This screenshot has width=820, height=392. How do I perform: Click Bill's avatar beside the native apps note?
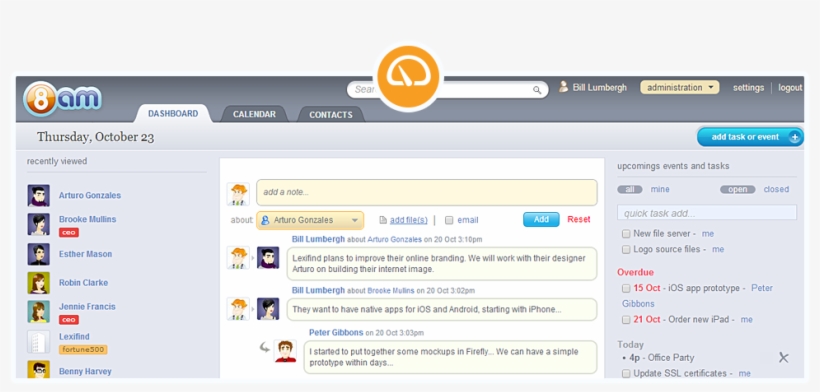(238, 309)
